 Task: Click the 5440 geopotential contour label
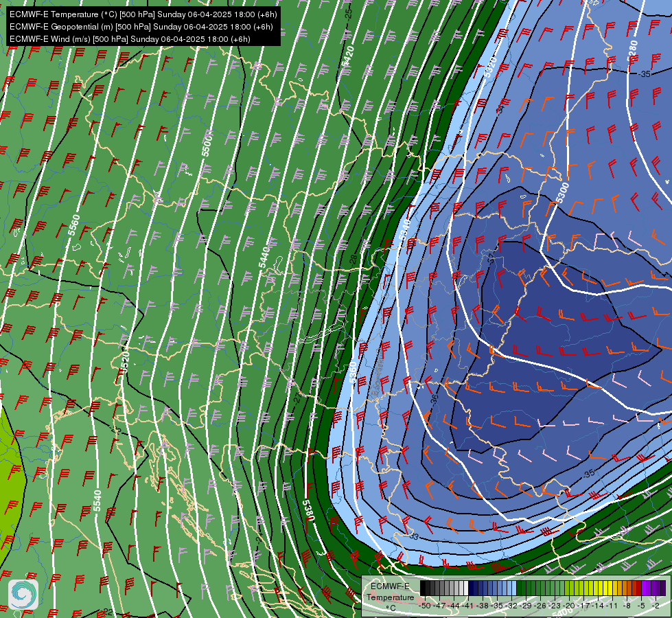coord(264,257)
